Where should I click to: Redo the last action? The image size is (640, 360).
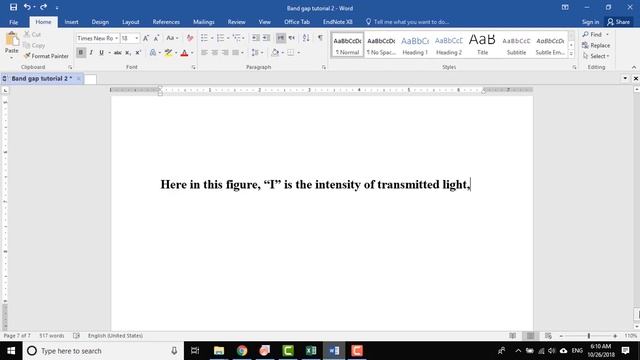point(44,7)
